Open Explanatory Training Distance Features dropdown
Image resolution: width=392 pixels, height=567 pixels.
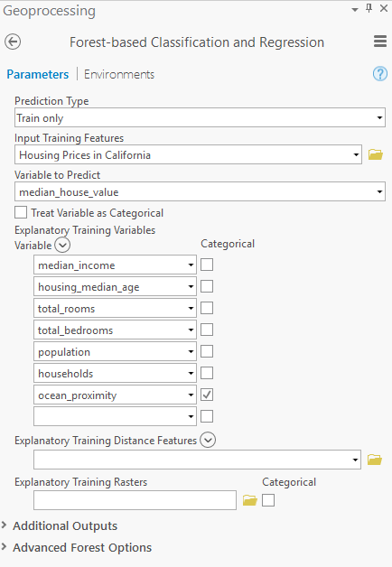click(x=197, y=460)
